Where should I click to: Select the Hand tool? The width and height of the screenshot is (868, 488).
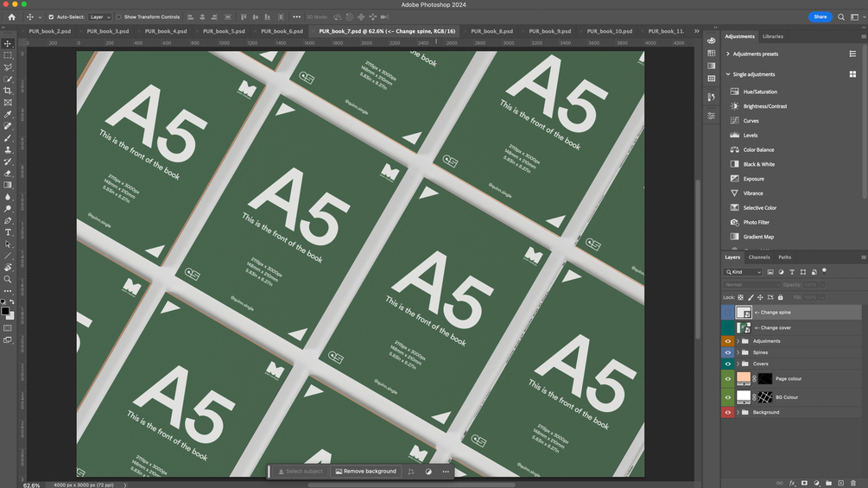[x=8, y=268]
